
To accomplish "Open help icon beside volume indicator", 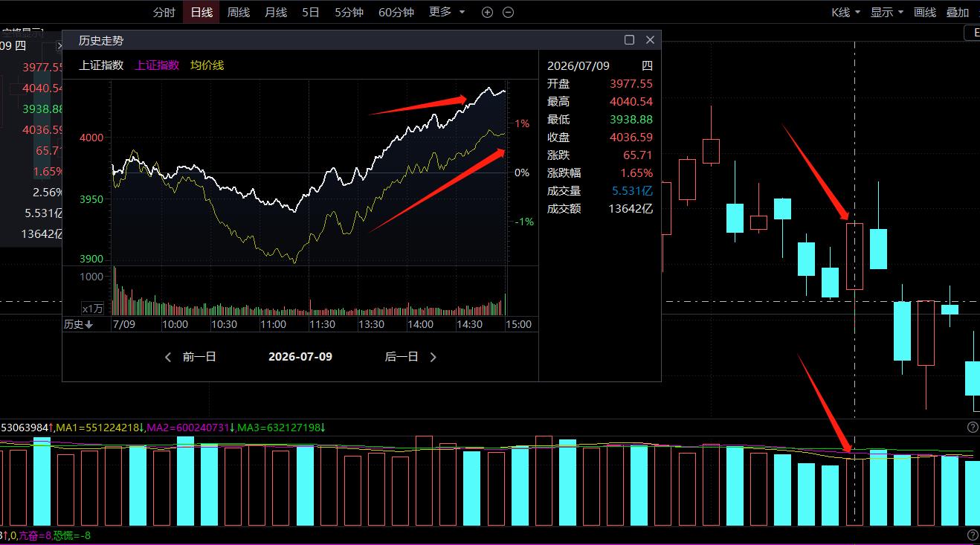I will (973, 428).
